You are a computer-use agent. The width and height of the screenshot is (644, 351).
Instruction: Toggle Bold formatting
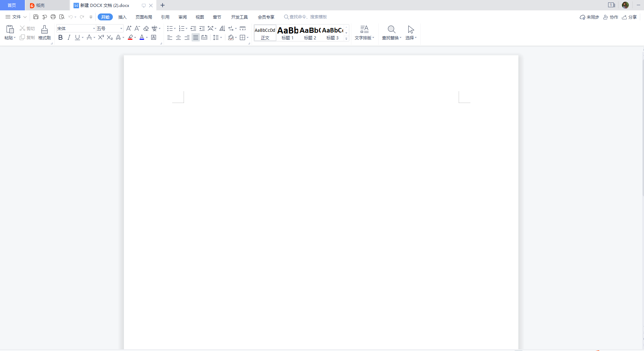tap(60, 37)
